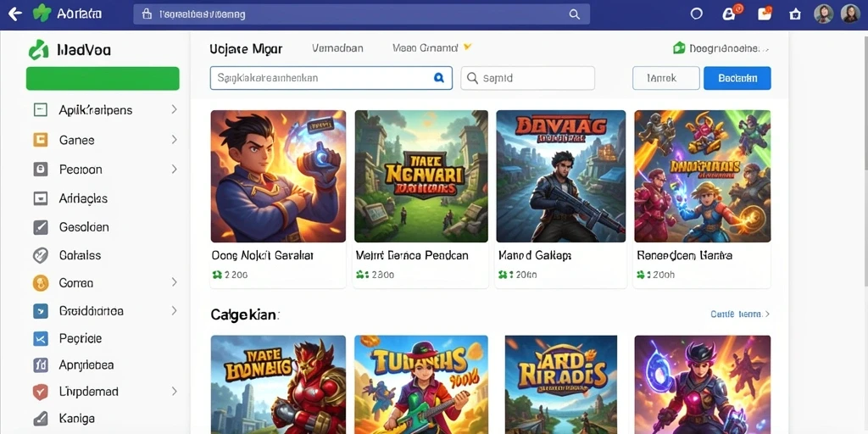This screenshot has width=868, height=434.
Task: Open the Oong Nokit Garakar game thumbnail
Action: [278, 176]
